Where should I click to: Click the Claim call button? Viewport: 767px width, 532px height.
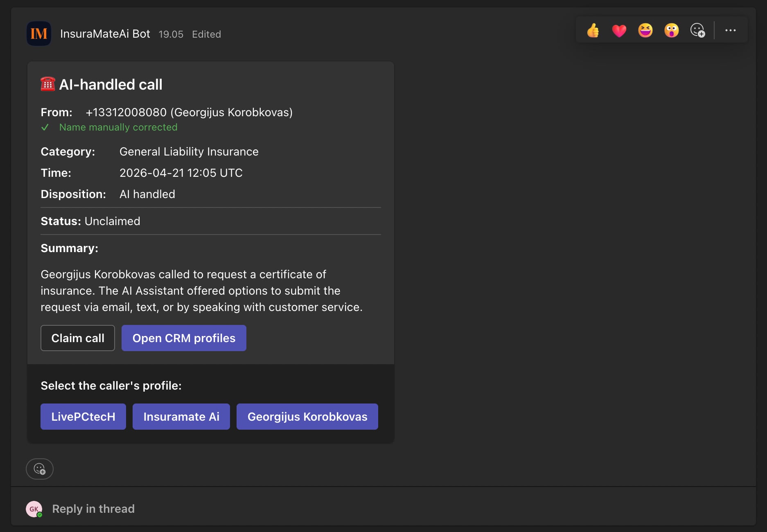pos(77,338)
